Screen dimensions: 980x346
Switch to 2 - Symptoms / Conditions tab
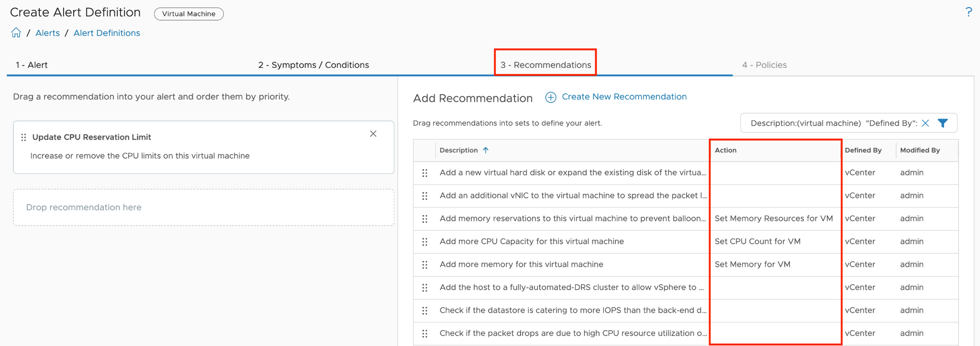click(x=313, y=65)
